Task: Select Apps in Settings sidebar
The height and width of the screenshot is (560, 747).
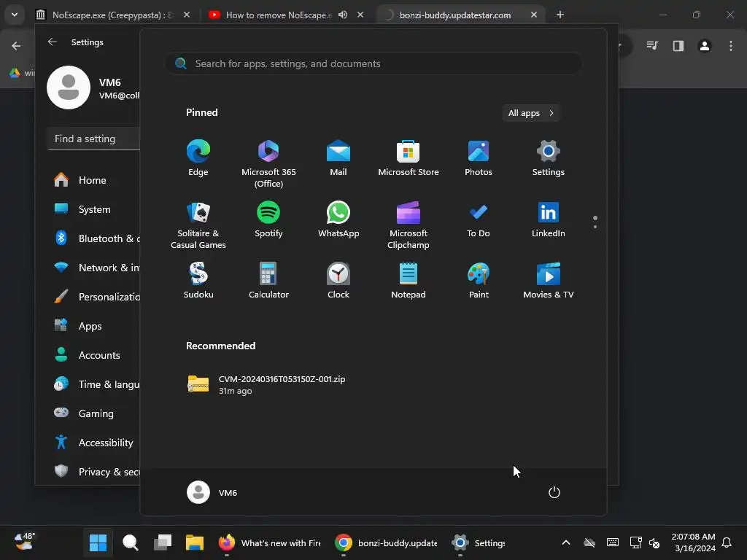Action: tap(90, 326)
